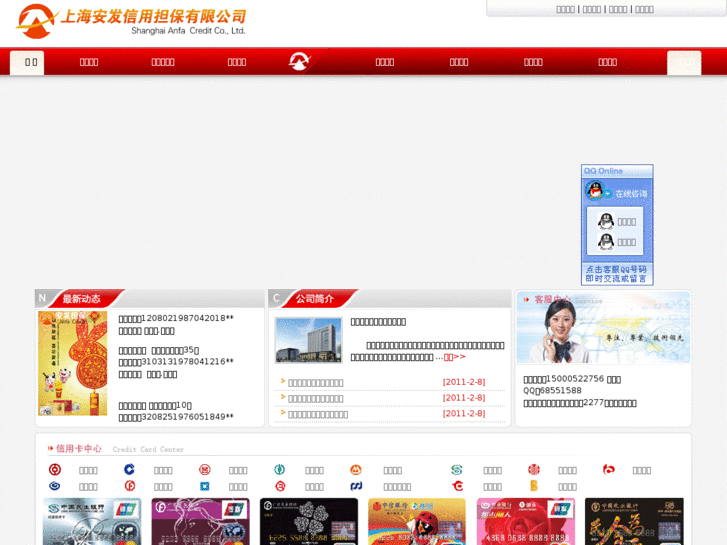Open the black four-leaf clover credit card
727x545 pixels.
pos(309,521)
